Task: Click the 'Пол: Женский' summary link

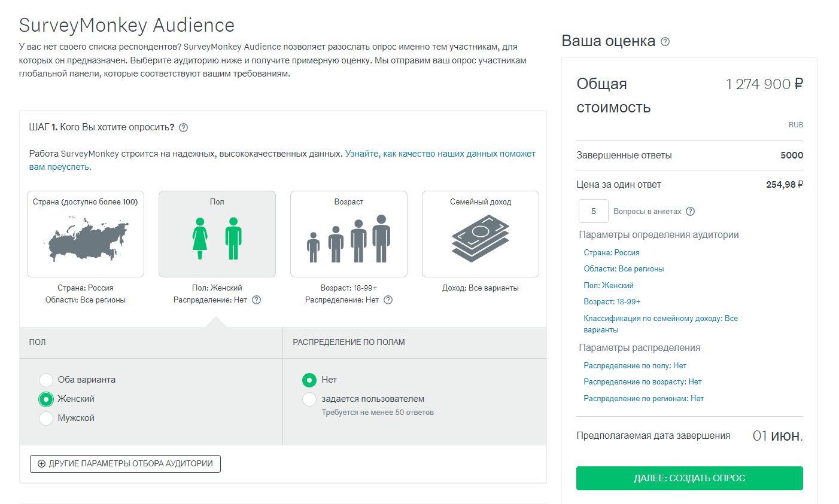Action: click(x=608, y=286)
